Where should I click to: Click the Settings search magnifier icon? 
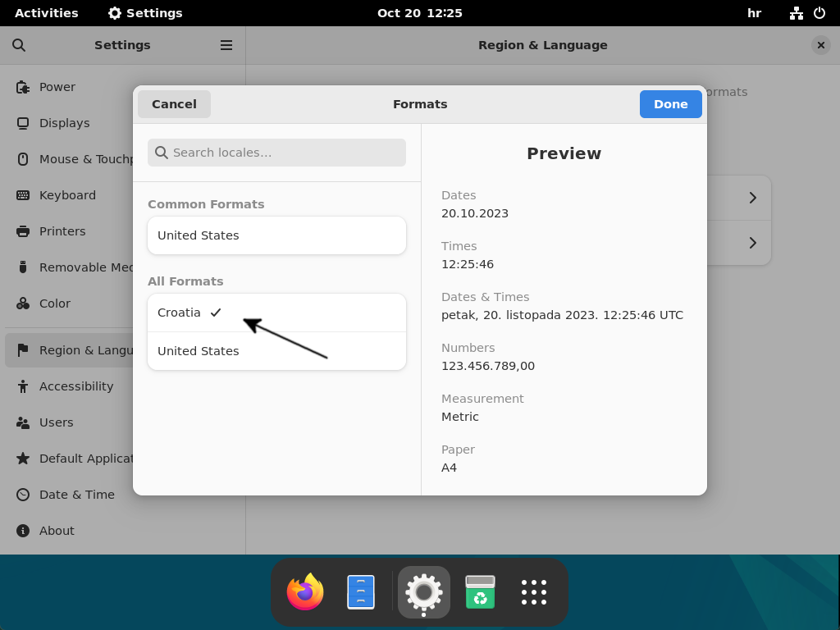19,45
